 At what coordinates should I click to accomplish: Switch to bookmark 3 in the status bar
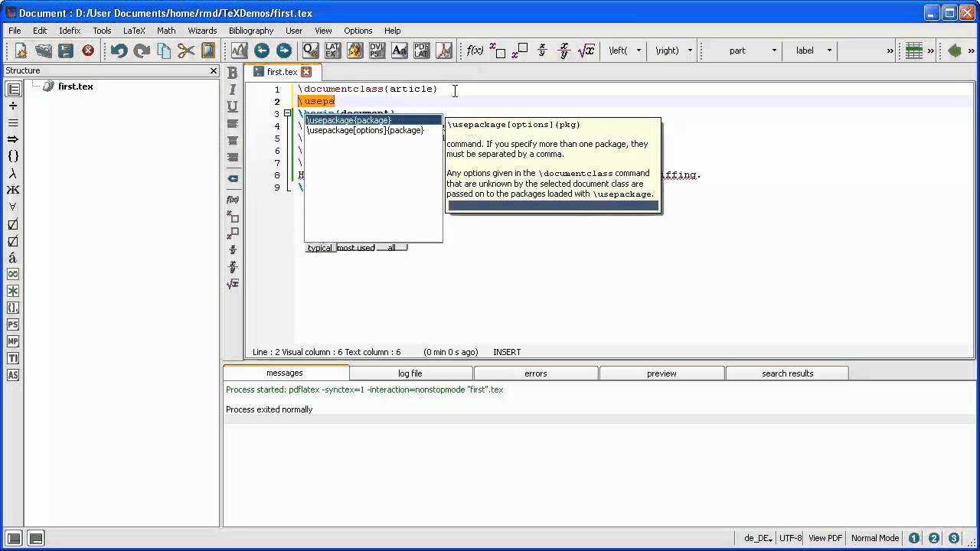[954, 538]
